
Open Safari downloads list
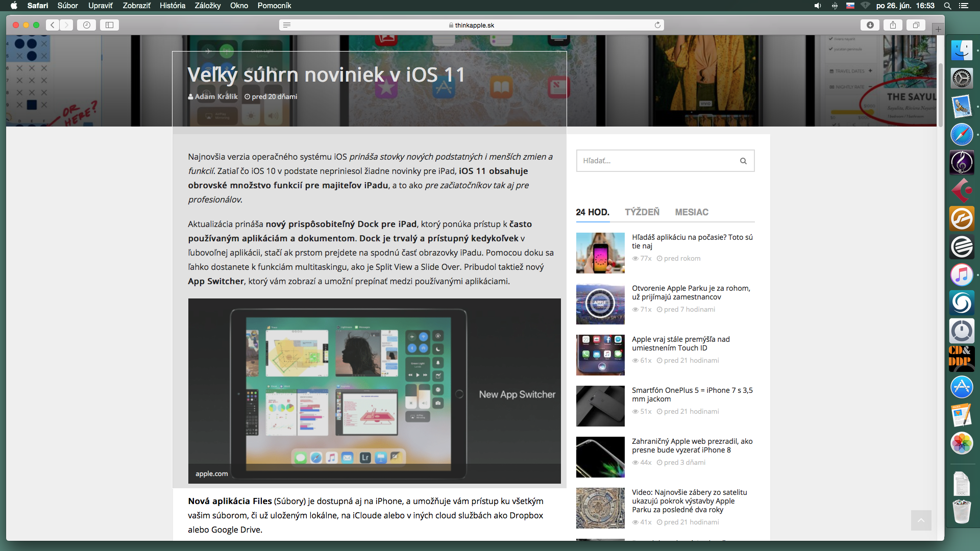tap(870, 25)
